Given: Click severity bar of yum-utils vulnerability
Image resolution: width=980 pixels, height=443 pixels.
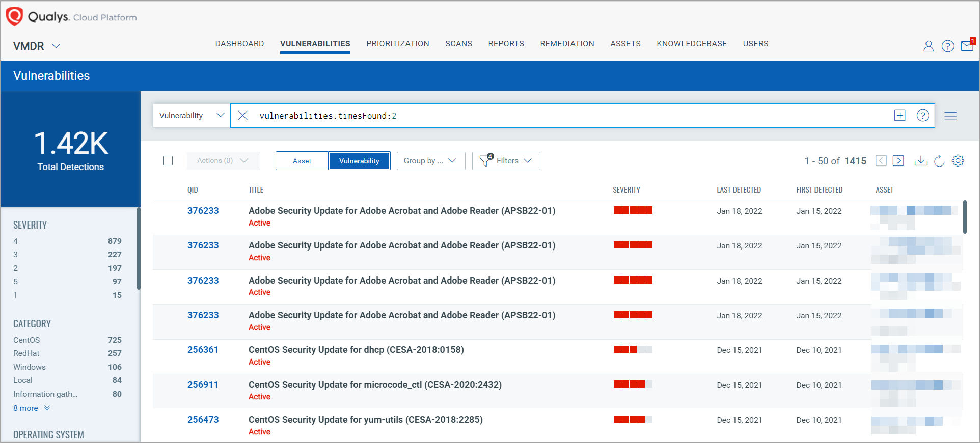Looking at the screenshot, I should (x=633, y=419).
